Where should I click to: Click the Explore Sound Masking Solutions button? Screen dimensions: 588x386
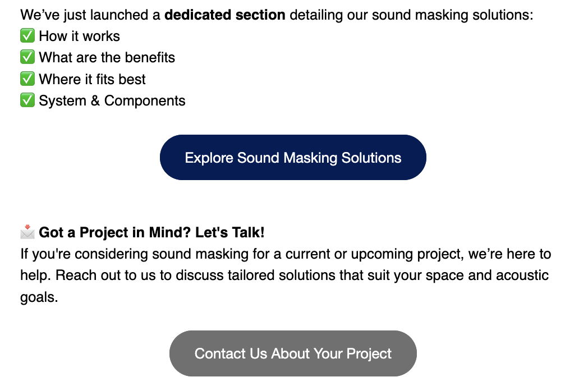tap(293, 158)
